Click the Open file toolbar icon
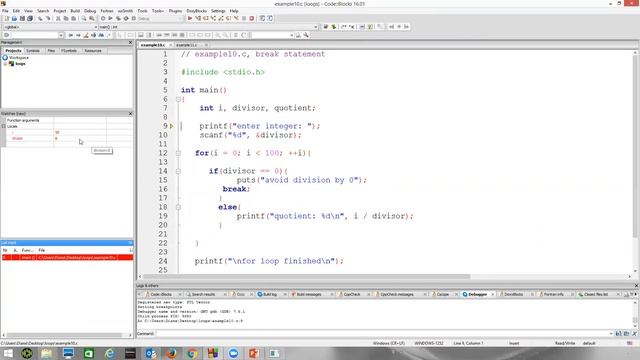Viewport: 640px width, 360px height. pyautogui.click(x=14, y=18)
